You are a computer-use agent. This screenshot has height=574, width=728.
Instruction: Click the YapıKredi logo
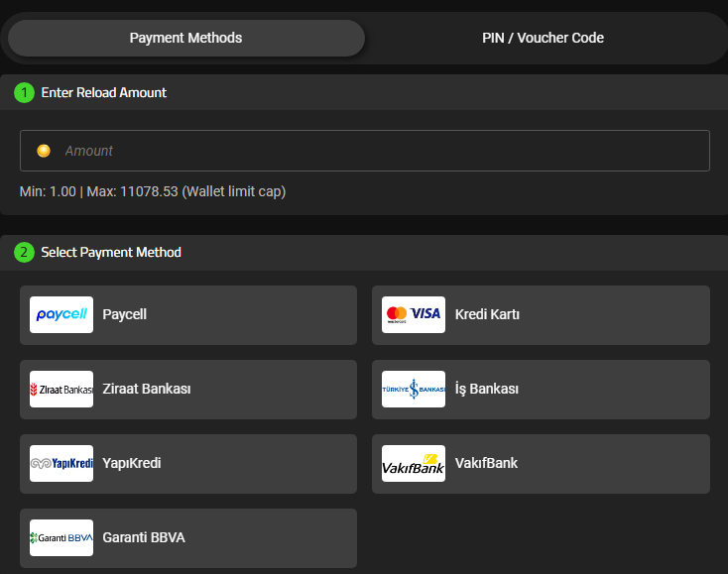(61, 463)
